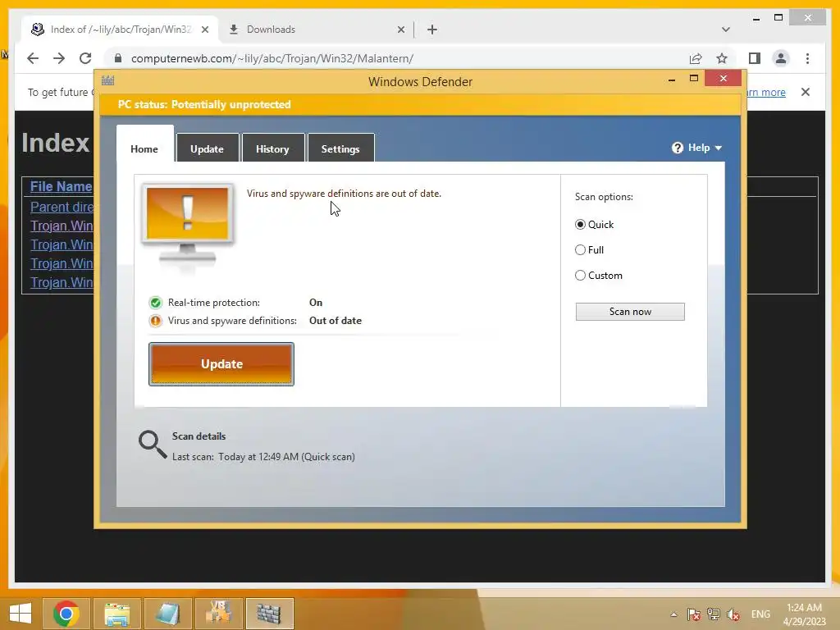The width and height of the screenshot is (840, 630).
Task: Click the Windows Defender title bar castle icon
Action: tap(107, 81)
